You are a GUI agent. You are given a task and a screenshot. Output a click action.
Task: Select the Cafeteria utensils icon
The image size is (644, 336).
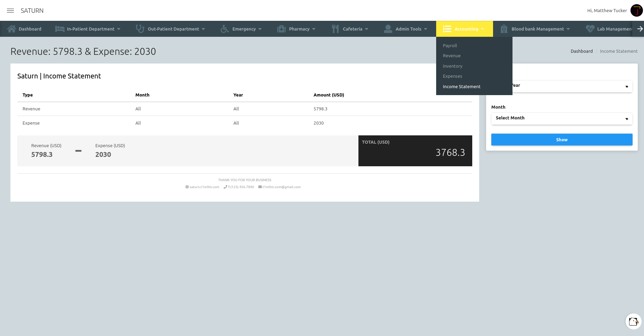click(x=335, y=29)
